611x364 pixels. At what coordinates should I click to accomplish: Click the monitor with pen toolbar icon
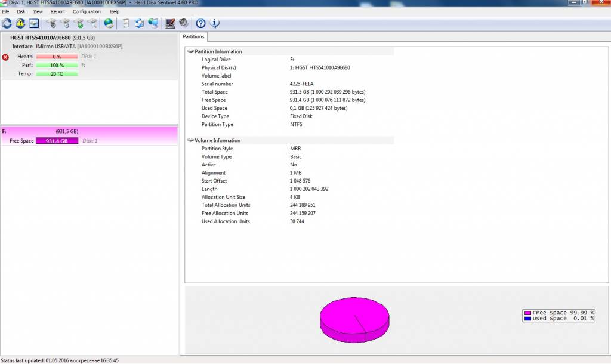tap(170, 23)
